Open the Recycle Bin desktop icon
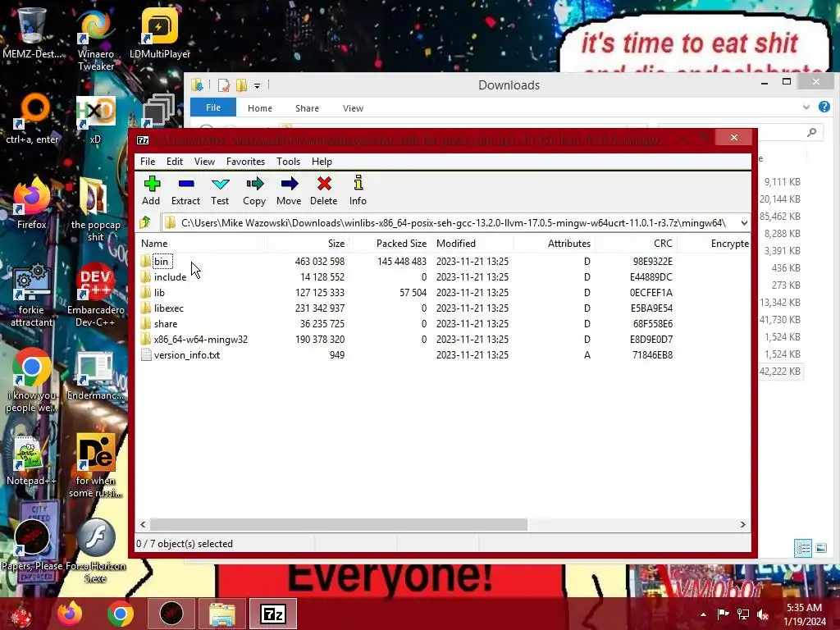The height and width of the screenshot is (630, 840). click(x=32, y=33)
